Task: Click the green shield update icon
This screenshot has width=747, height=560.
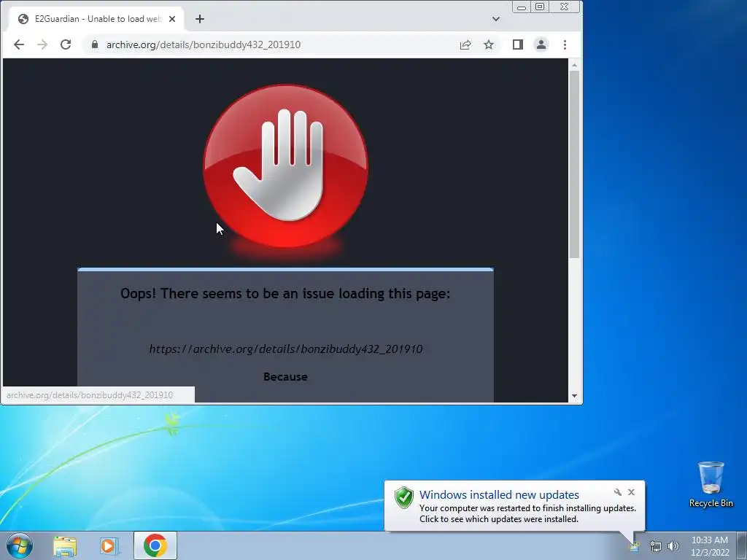Action: [x=404, y=497]
